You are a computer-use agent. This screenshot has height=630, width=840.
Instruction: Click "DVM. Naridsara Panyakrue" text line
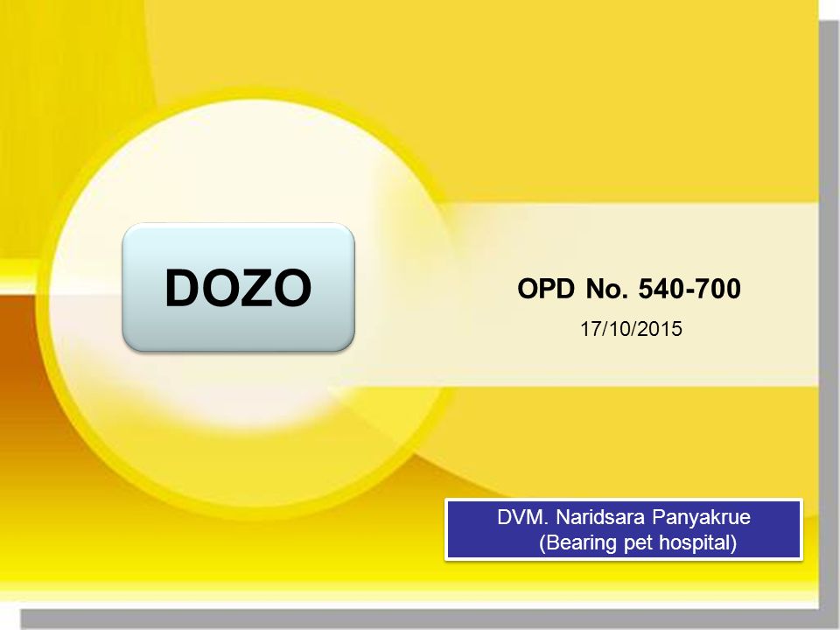click(x=624, y=517)
